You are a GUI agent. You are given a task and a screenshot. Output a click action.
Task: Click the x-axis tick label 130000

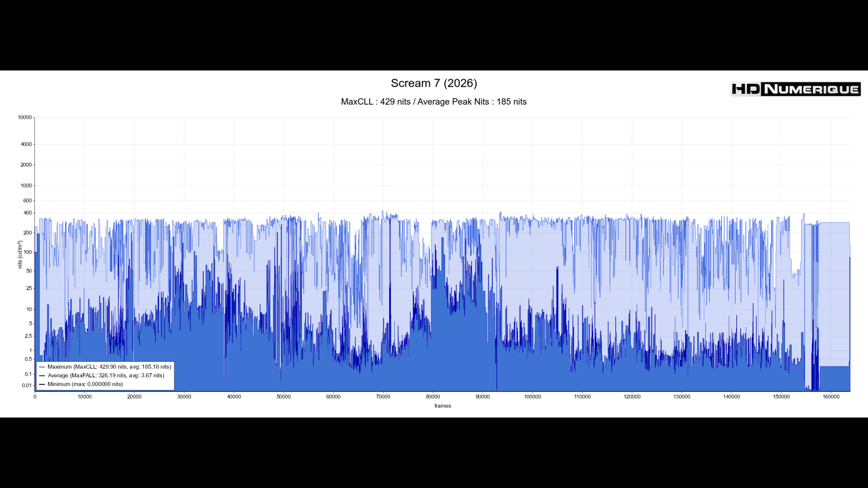tap(682, 397)
